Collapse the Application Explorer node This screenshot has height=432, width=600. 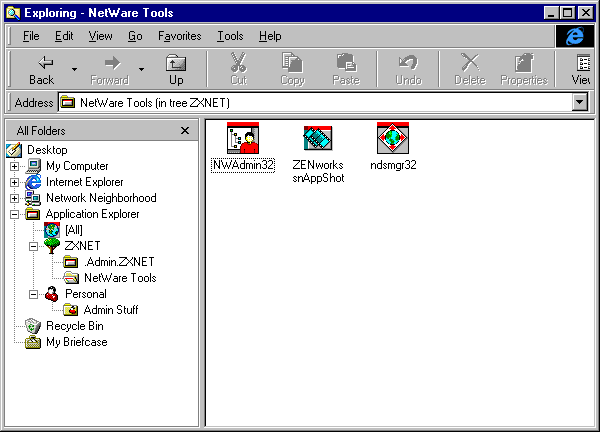point(14,214)
